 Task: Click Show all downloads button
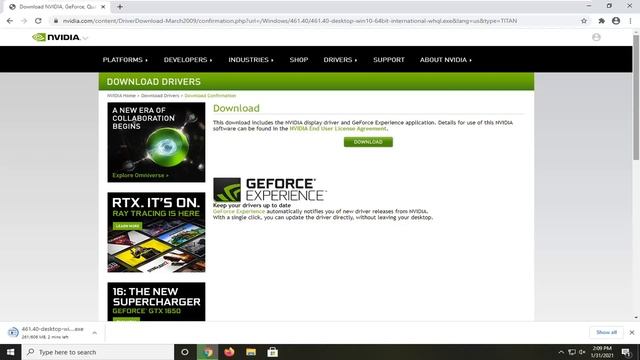pyautogui.click(x=606, y=332)
